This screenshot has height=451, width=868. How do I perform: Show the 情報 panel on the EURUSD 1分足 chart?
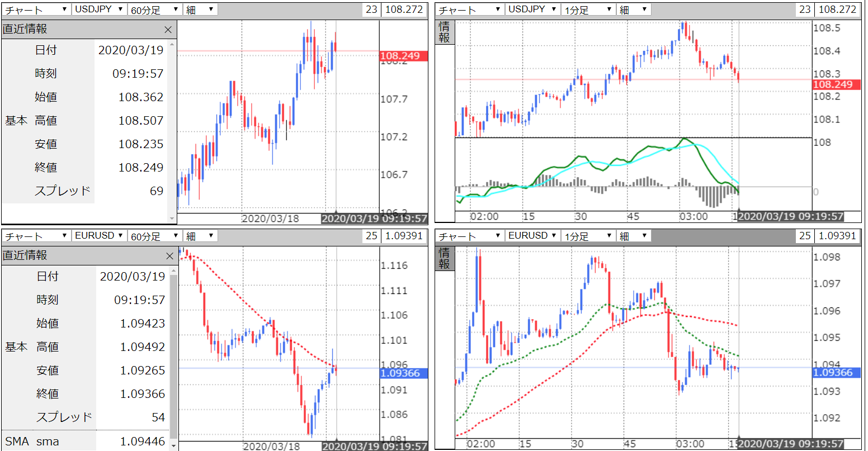(x=444, y=258)
